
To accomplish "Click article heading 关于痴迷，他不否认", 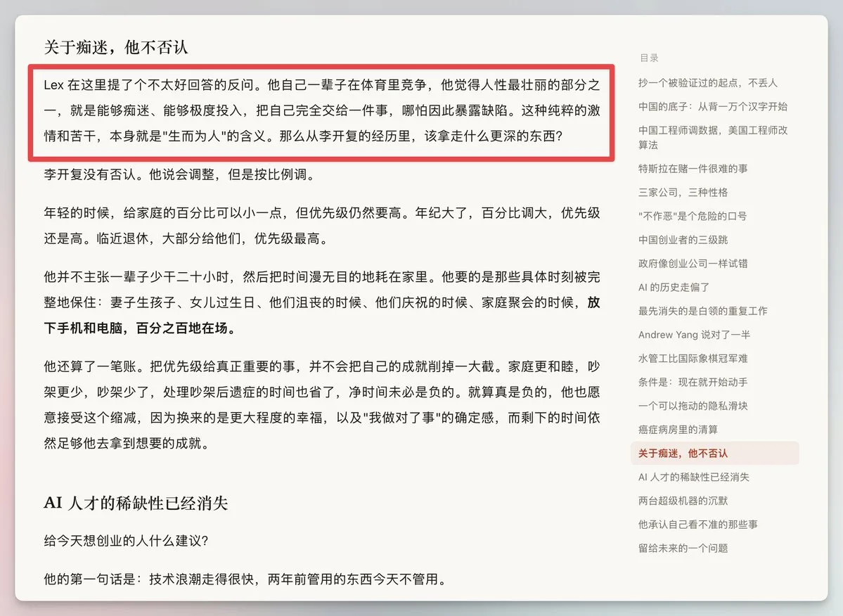I will (116, 47).
